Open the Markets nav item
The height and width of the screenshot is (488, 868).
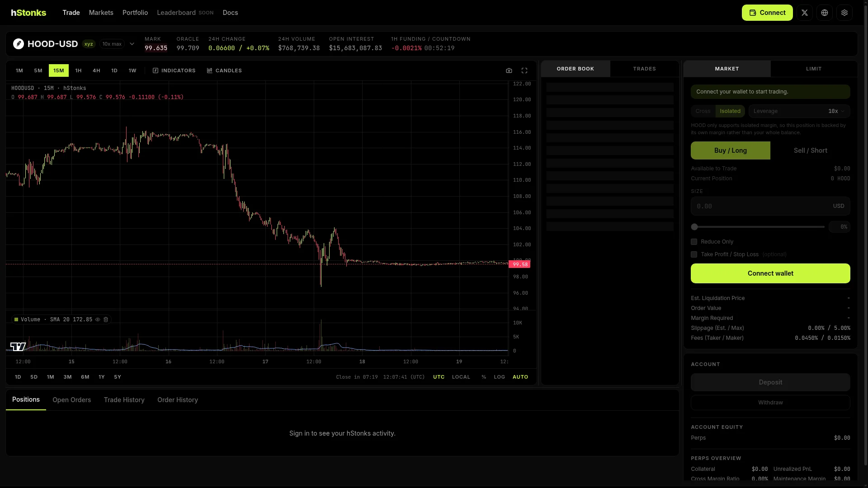101,13
